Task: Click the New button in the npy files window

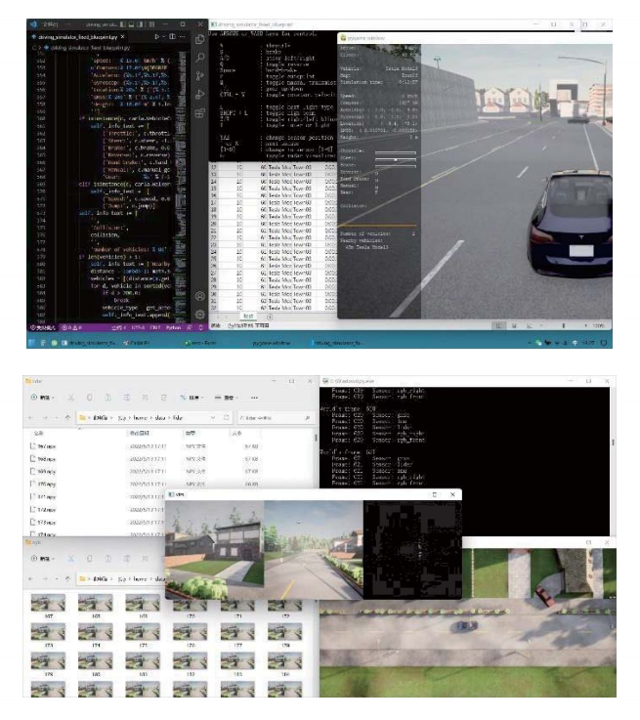Action: 41,396
